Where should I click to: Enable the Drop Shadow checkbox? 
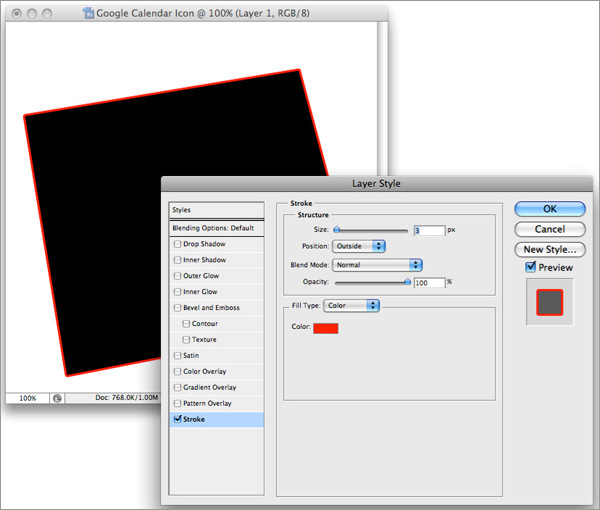tap(177, 244)
